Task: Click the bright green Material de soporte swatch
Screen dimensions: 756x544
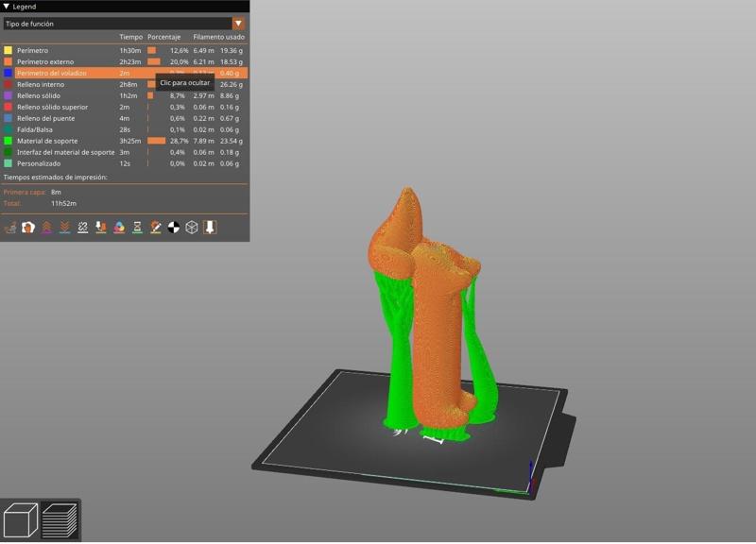Action: (x=9, y=141)
